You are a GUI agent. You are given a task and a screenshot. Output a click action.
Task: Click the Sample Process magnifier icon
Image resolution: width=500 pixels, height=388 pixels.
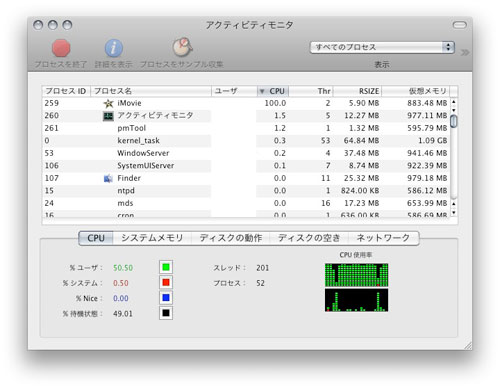[x=182, y=47]
